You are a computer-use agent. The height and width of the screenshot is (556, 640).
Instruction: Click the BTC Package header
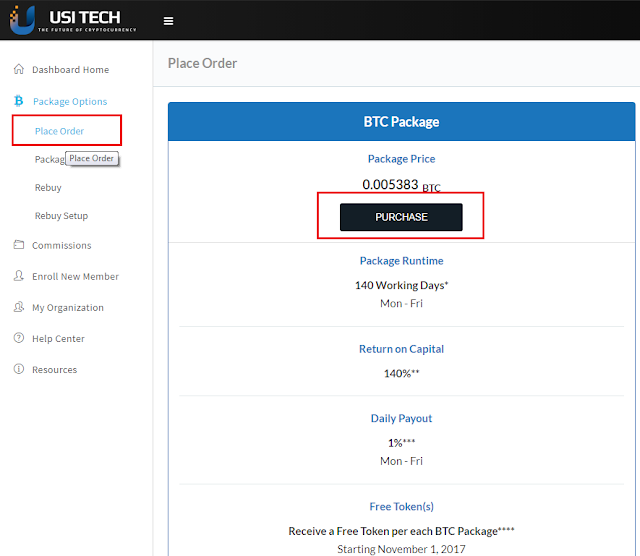402,122
